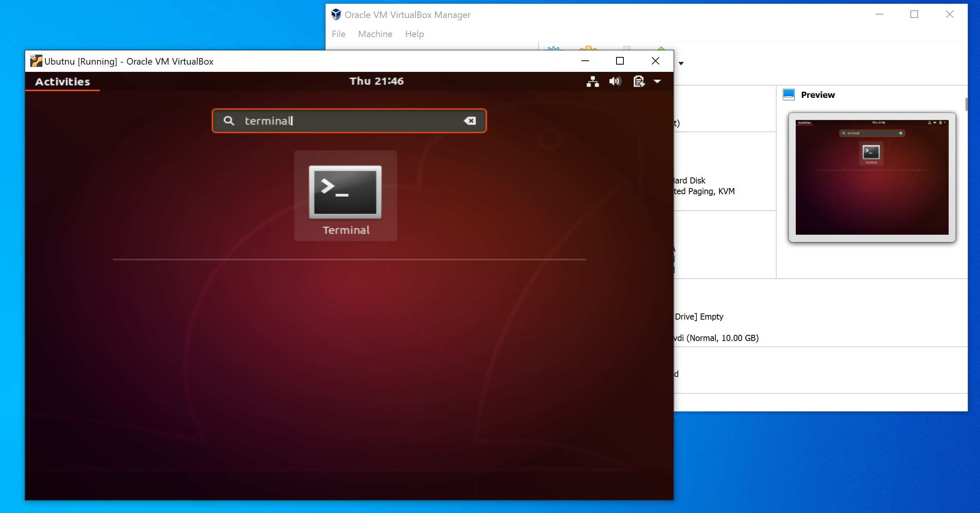Expand the Ubuntu system menu arrow

tap(657, 81)
